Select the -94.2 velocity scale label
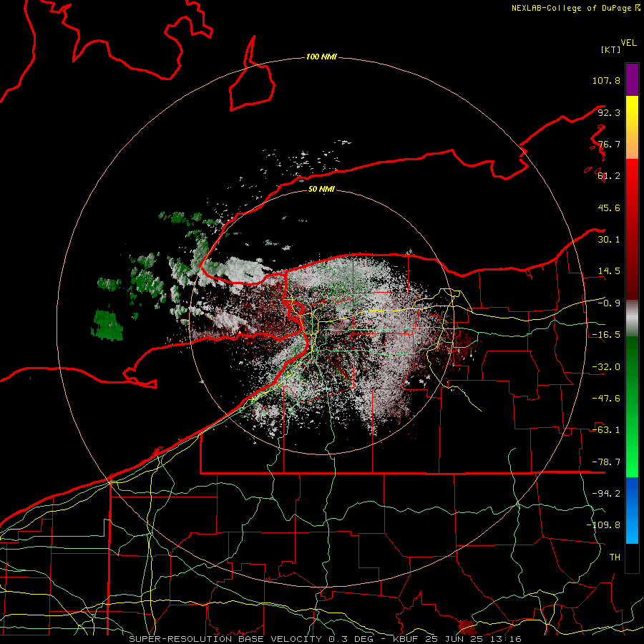 pyautogui.click(x=606, y=494)
